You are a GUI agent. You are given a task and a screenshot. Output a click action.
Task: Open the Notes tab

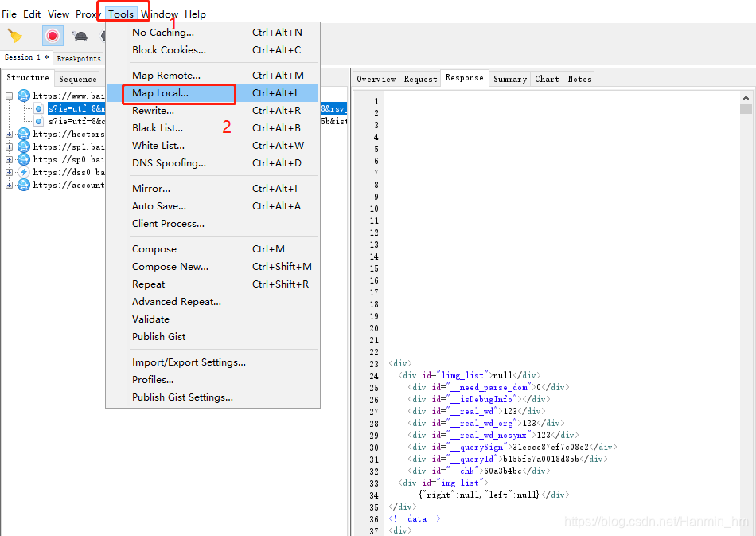pyautogui.click(x=579, y=79)
